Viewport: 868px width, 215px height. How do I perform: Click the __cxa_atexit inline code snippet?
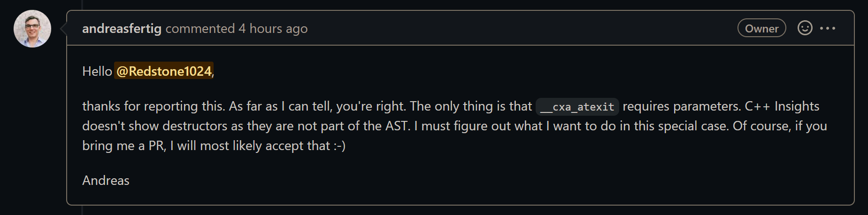click(577, 107)
